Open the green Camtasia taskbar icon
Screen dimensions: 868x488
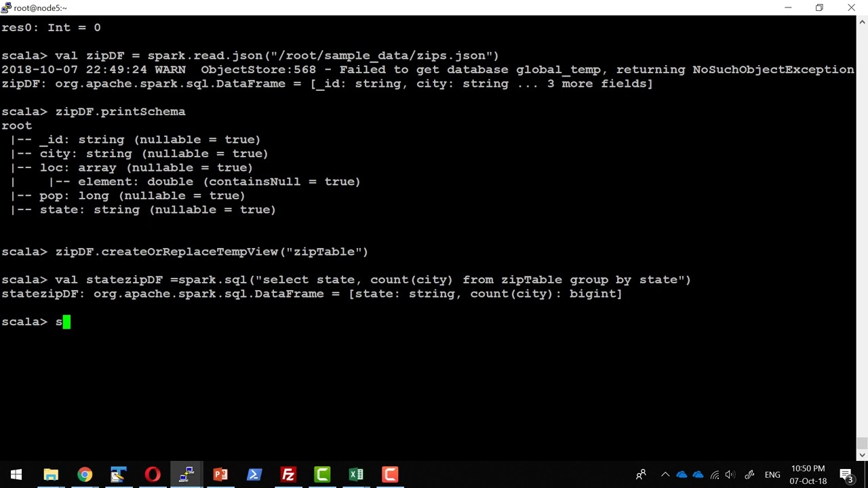pyautogui.click(x=322, y=474)
